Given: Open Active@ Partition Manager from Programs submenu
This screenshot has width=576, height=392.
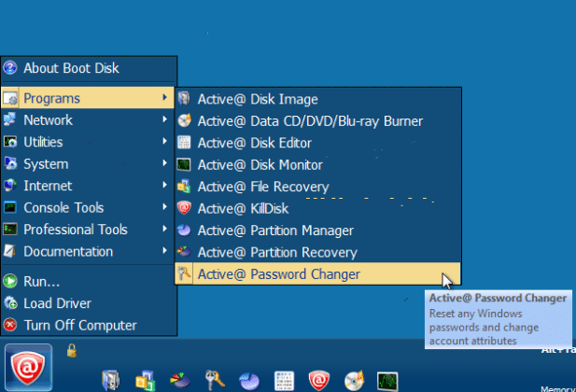Looking at the screenshot, I should point(317,231).
